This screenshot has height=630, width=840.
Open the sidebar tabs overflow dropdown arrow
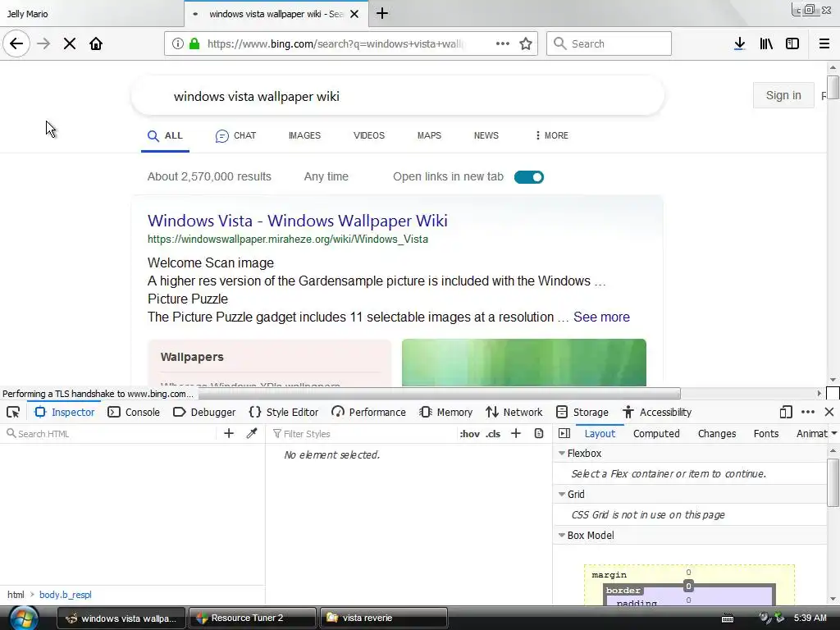pos(834,433)
